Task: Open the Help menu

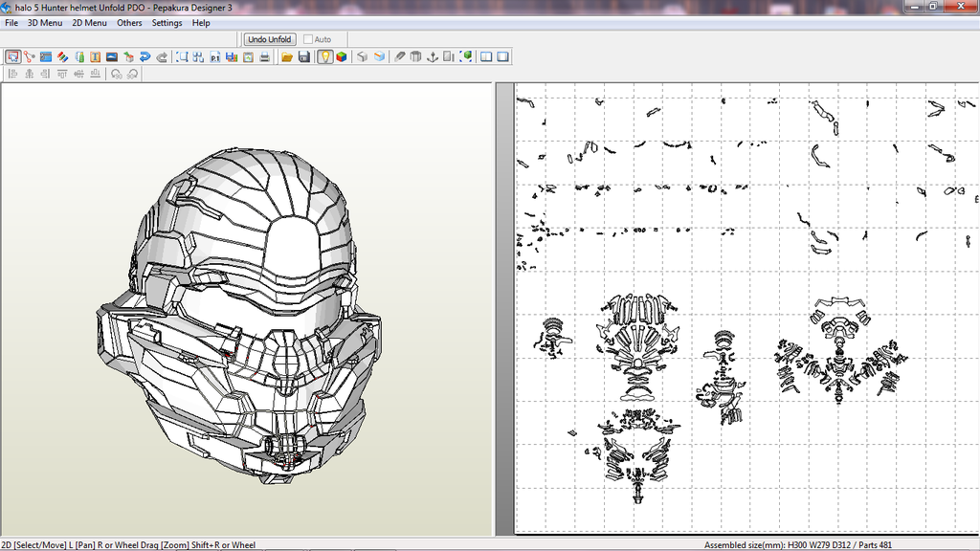Action: [201, 23]
